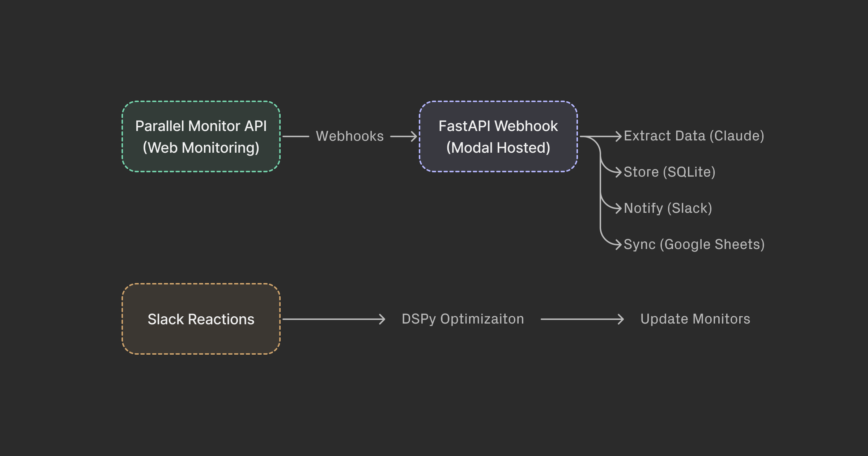Viewport: 868px width, 456px height.
Task: Select the Notify (Slack) label
Action: (x=667, y=208)
